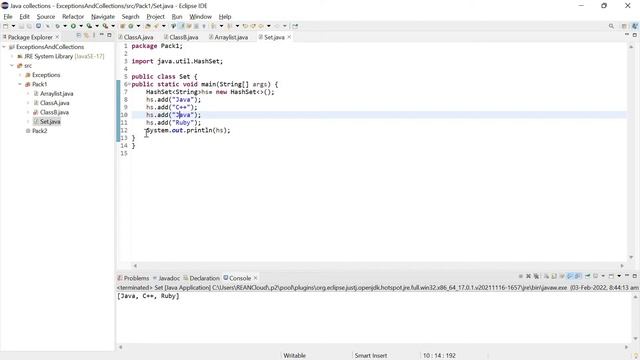Collapse the ExceptionsAndCollections project node
Image resolution: width=640 pixels, height=360 pixels.
(4, 47)
